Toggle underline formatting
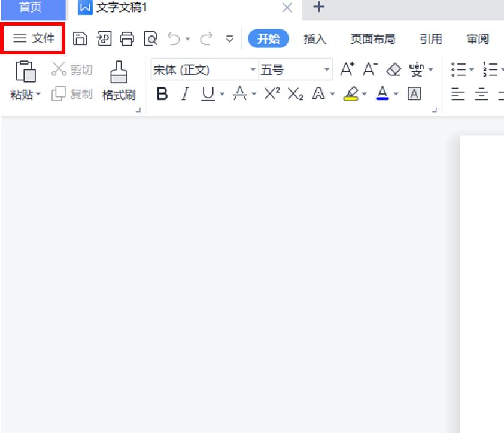The image size is (504, 433). coord(208,94)
